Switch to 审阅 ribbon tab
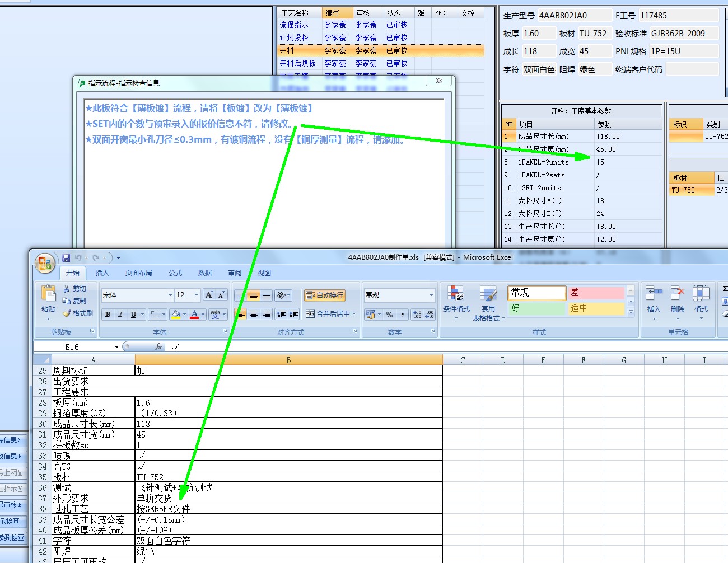 point(235,273)
